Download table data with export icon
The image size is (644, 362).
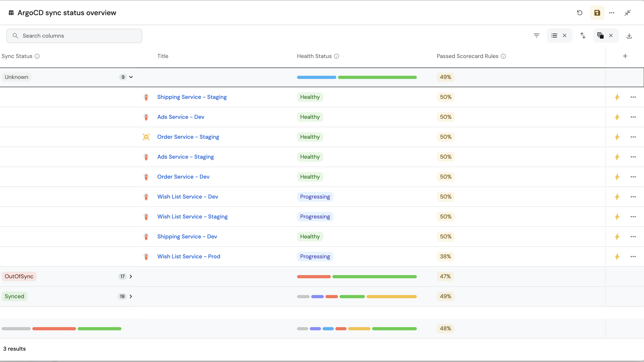tap(629, 36)
